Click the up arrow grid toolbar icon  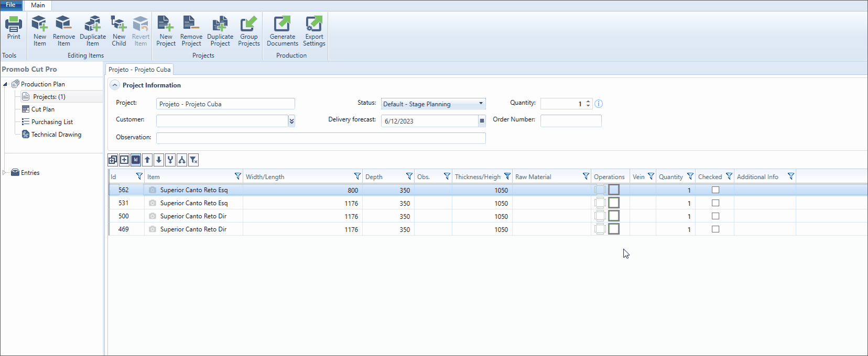(147, 160)
